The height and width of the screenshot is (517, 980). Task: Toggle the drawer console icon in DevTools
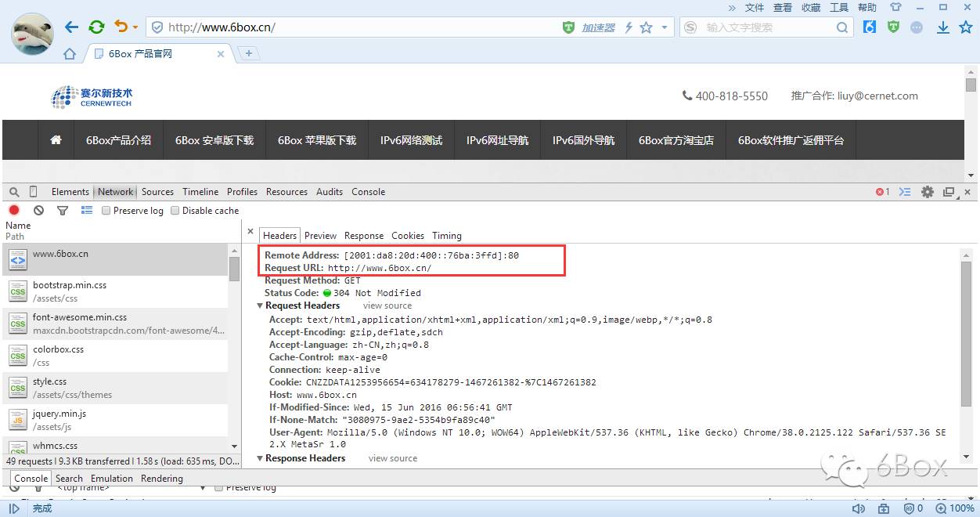(905, 192)
